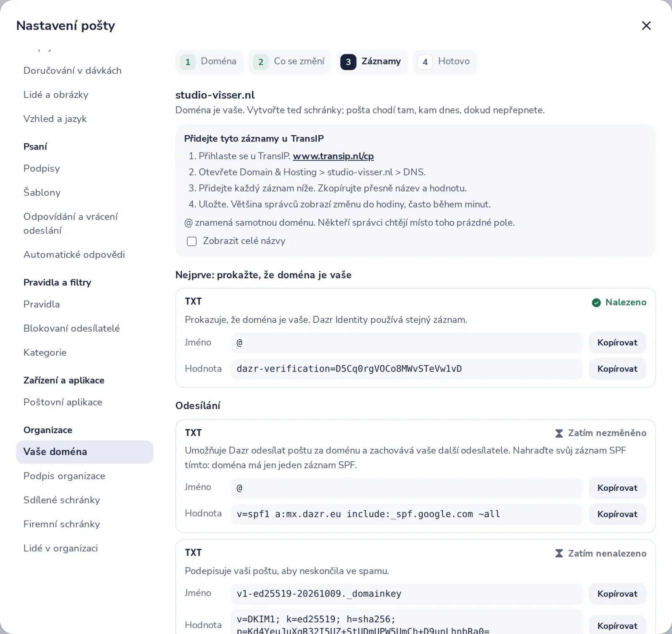Screen dimensions: 672x634
Task: Open the www.transip.nl/cp link
Action: pos(333,156)
